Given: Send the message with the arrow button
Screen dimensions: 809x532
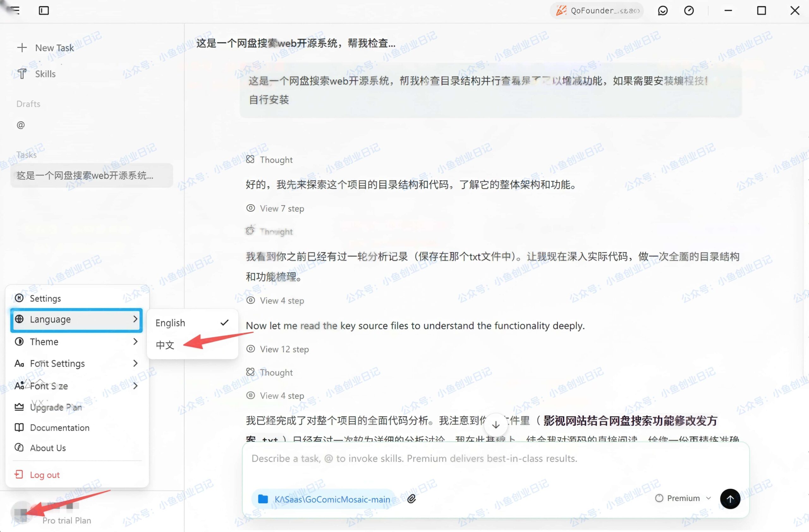Looking at the screenshot, I should (x=730, y=499).
